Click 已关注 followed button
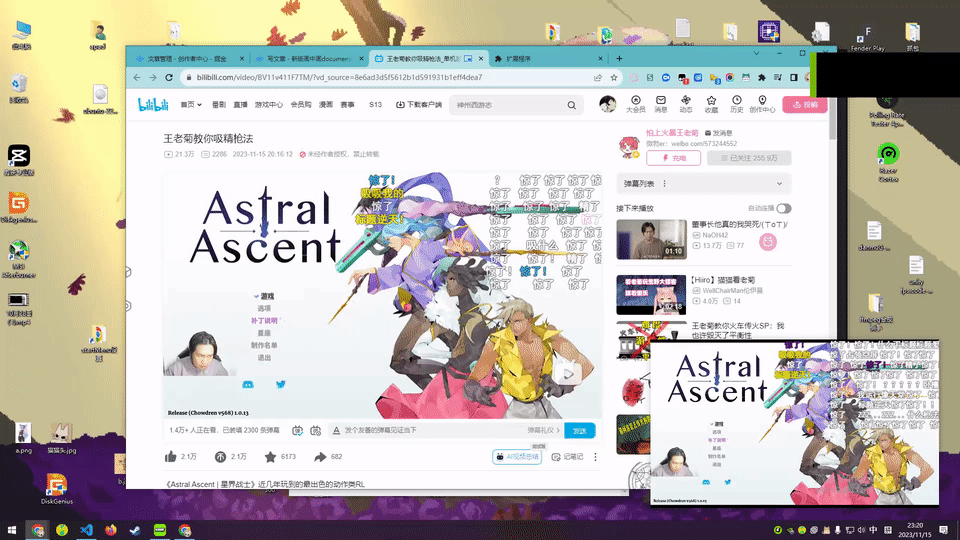Image resolution: width=960 pixels, height=540 pixels. click(x=749, y=158)
